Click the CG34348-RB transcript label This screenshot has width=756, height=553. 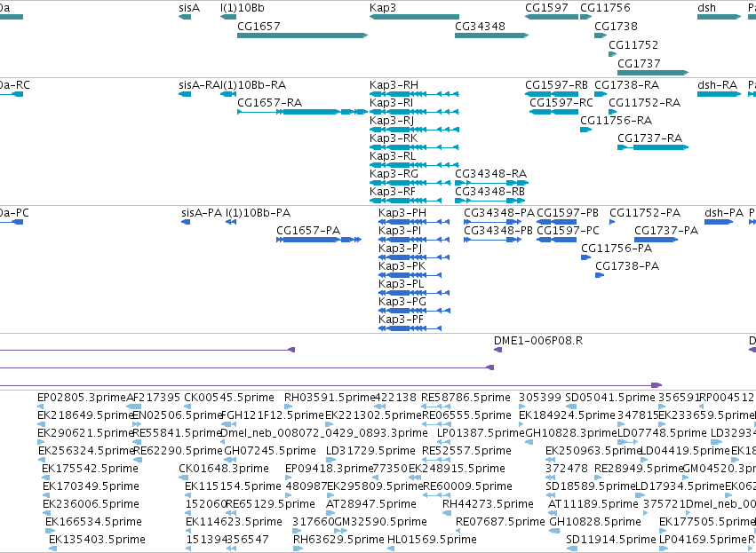489,191
